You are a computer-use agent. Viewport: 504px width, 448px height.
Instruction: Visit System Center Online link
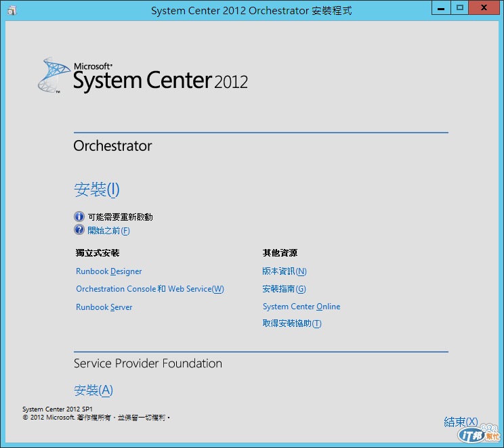tap(301, 307)
